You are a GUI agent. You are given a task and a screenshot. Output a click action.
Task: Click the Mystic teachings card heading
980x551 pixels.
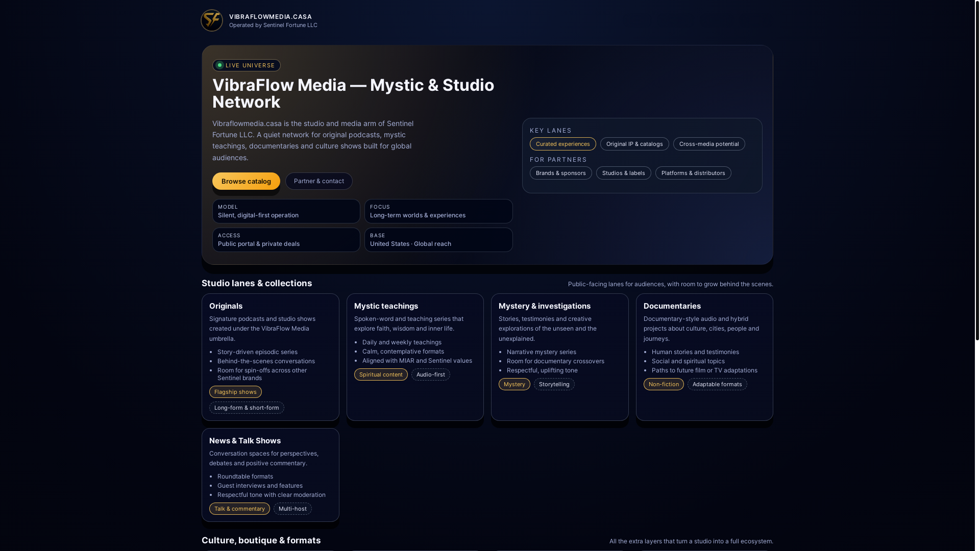pos(386,306)
